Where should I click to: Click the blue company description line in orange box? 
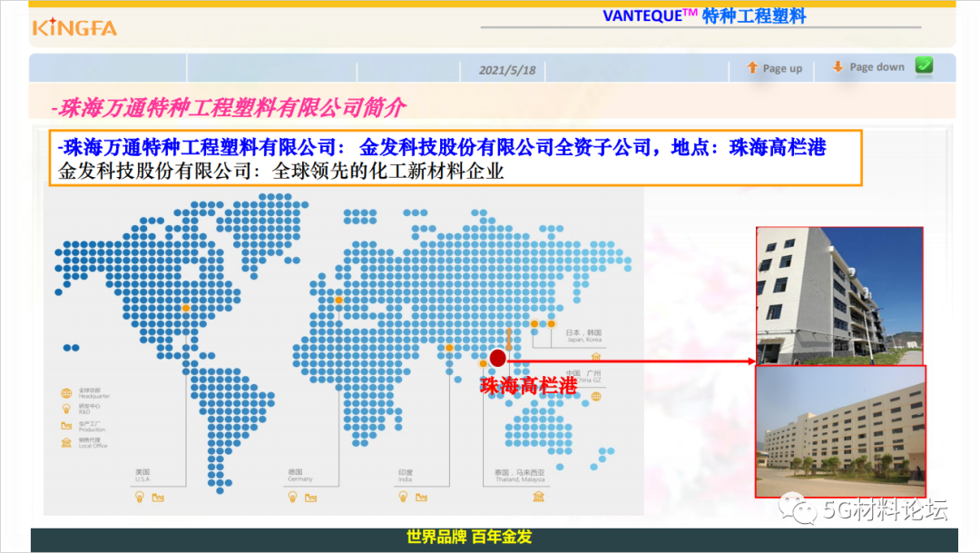pyautogui.click(x=442, y=147)
